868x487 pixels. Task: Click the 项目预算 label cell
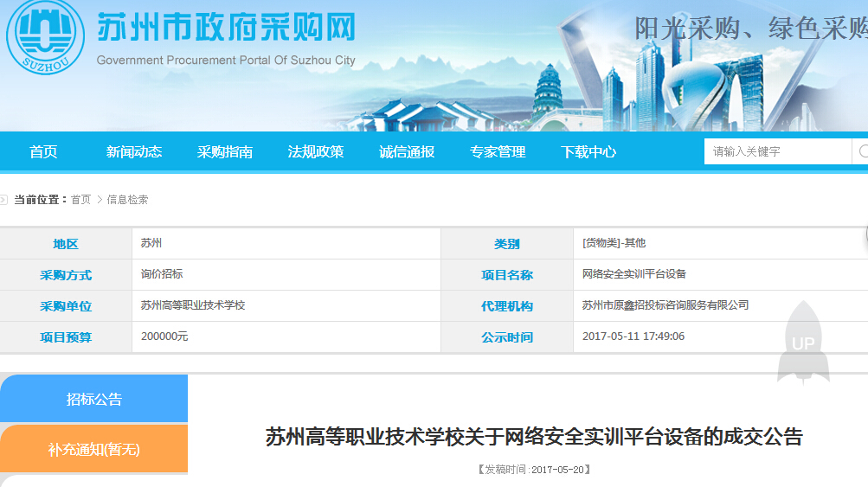(66, 336)
